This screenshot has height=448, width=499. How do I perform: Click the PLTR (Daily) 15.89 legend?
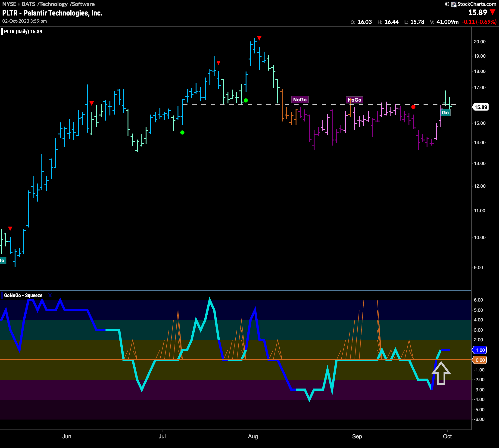[23, 31]
